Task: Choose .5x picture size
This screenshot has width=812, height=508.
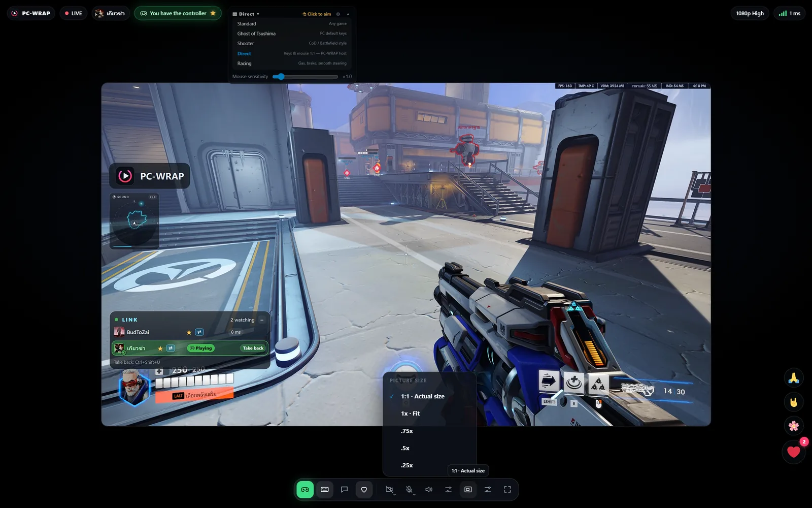Action: (429, 448)
